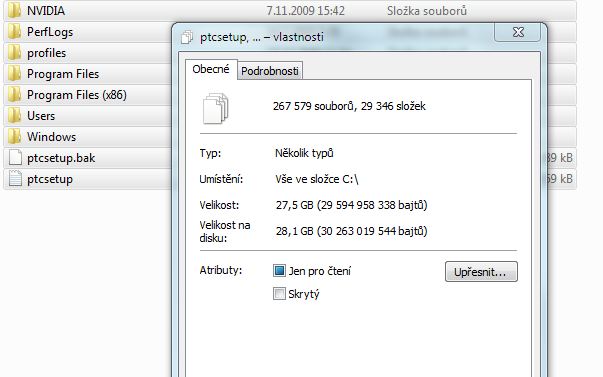603x377 pixels.
Task: Close the vlastnosti properties dialog
Action: 518,32
